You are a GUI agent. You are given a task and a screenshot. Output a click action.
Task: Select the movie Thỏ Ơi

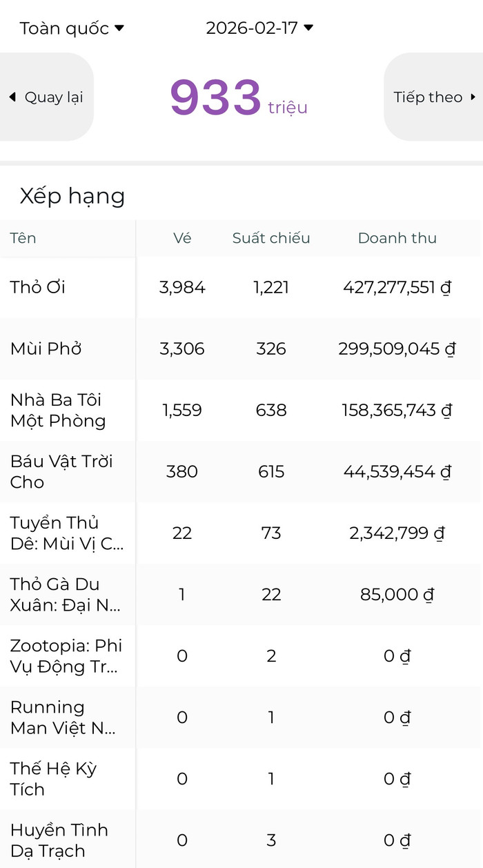(38, 287)
